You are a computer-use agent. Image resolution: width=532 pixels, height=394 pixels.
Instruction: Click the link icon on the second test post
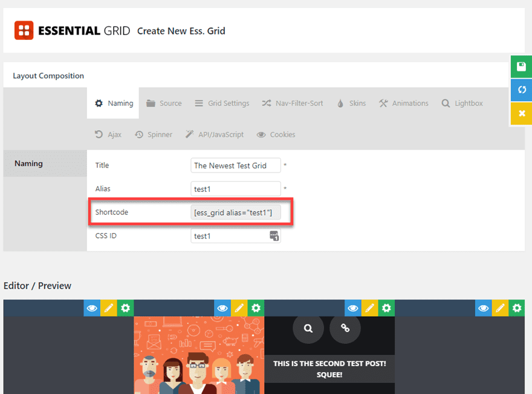coord(345,329)
